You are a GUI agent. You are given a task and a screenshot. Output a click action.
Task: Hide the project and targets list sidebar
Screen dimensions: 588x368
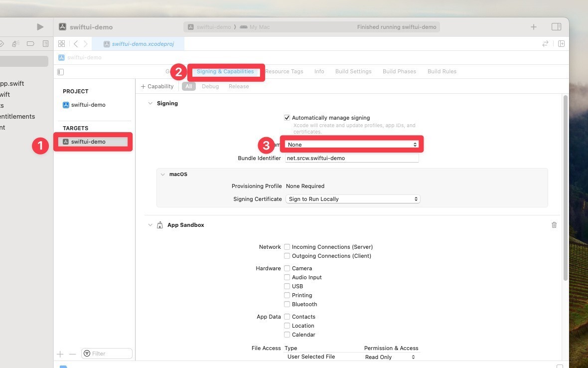click(x=61, y=72)
